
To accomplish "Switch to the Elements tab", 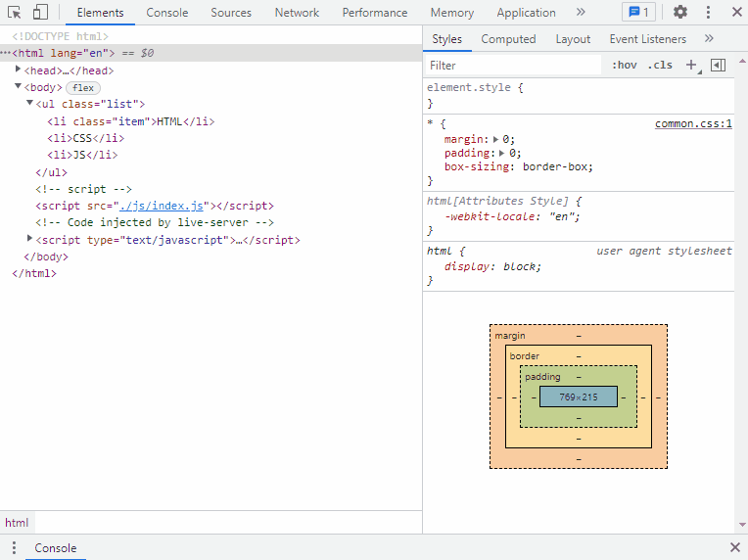I will coord(100,13).
